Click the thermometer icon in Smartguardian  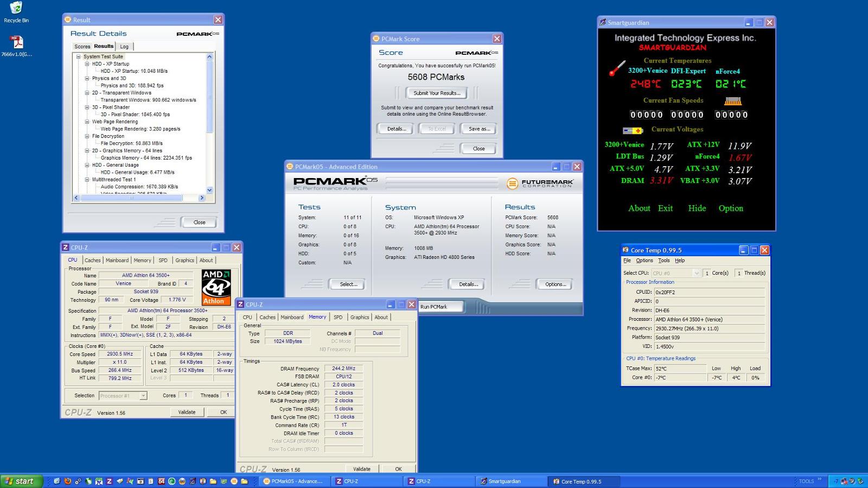617,68
